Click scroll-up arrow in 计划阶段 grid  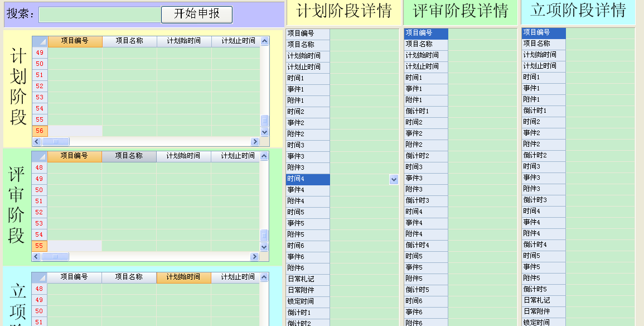[264, 41]
